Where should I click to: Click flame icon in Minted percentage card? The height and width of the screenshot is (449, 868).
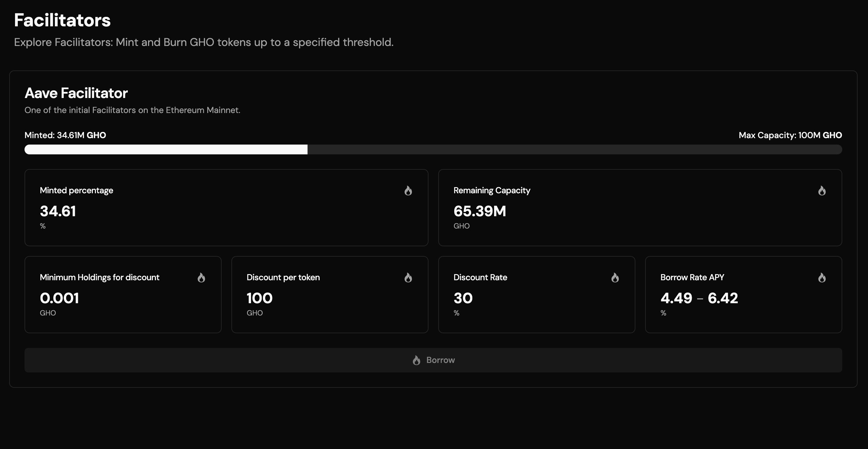coord(408,191)
